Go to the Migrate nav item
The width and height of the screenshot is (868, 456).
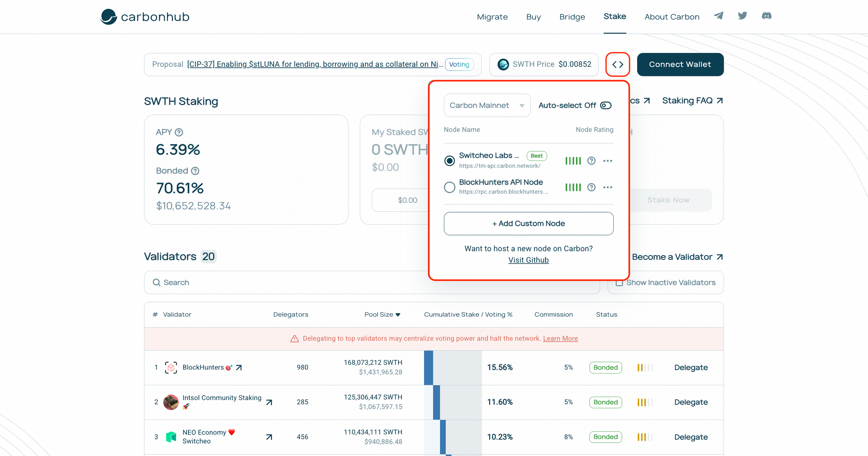(x=492, y=17)
